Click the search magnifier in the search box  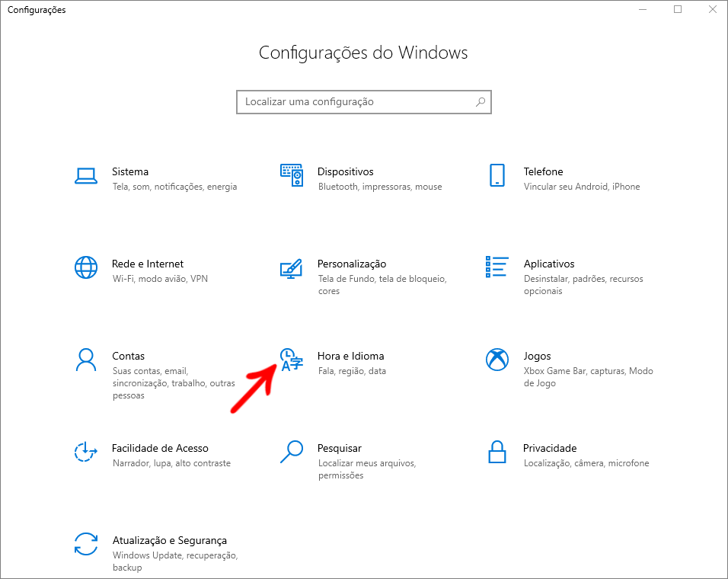coord(481,101)
